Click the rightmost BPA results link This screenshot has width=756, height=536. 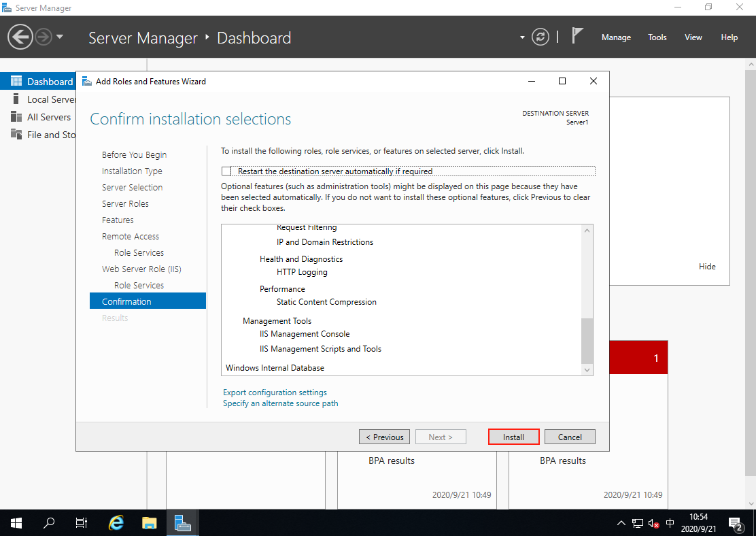coord(563,460)
